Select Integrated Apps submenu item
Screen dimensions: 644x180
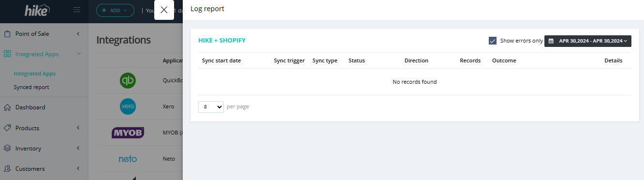click(x=35, y=74)
